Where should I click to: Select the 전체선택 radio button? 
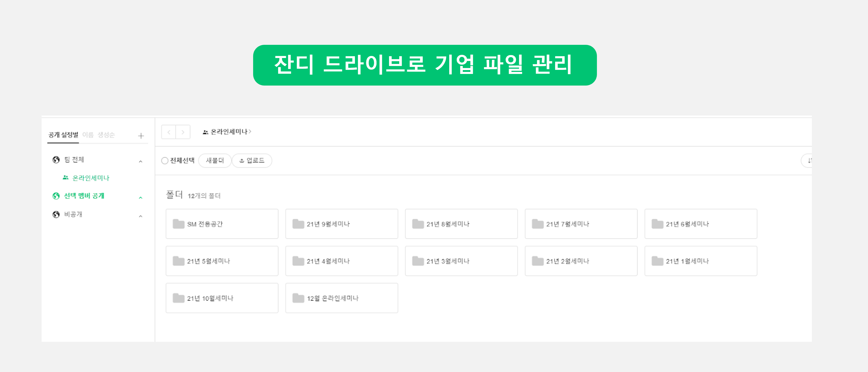click(165, 161)
